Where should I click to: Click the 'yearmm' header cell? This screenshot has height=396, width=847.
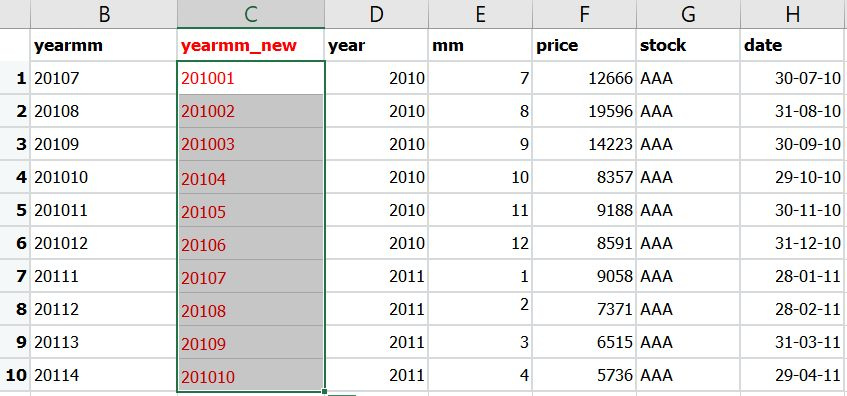click(x=104, y=45)
